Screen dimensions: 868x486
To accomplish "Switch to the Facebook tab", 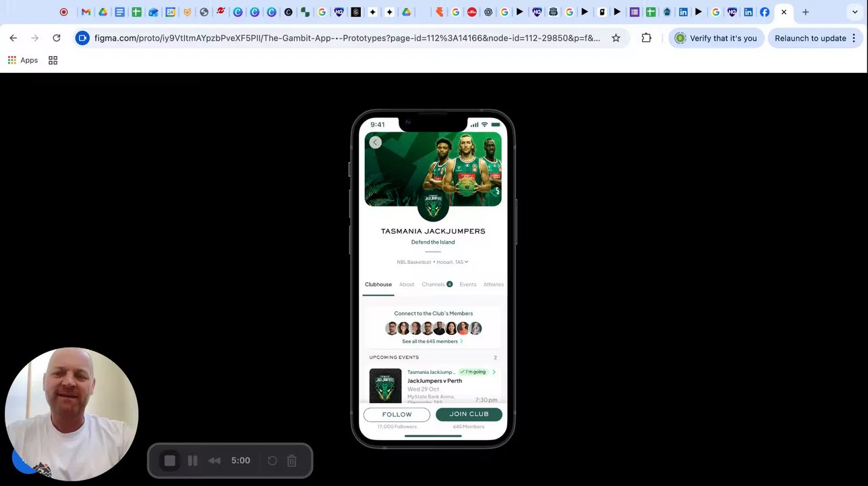I will (765, 12).
